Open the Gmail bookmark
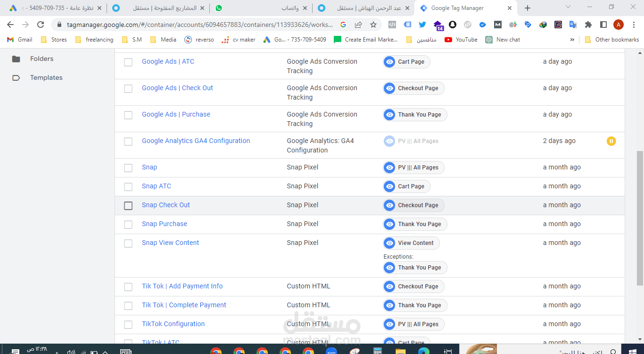 (20, 40)
